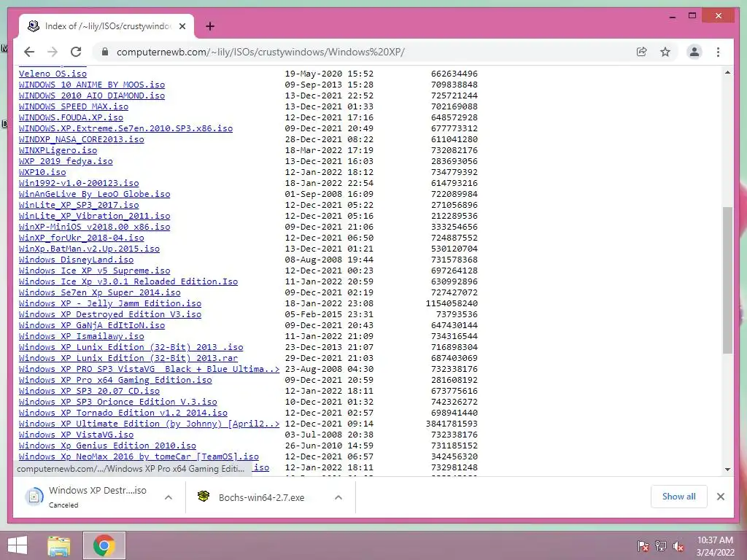Open Windows_XP_Destroyed_Edition_V3.iso link
This screenshot has height=560, width=747.
click(x=110, y=315)
